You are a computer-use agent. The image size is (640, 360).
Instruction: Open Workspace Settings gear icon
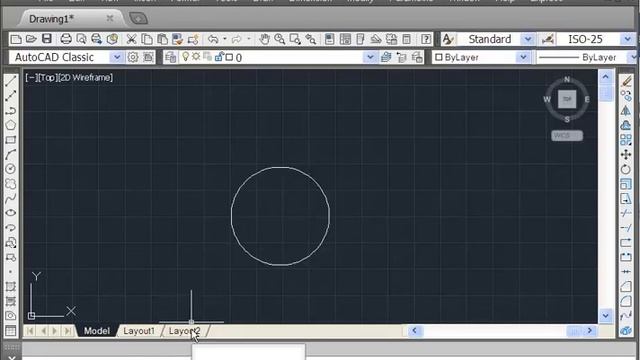click(x=133, y=57)
